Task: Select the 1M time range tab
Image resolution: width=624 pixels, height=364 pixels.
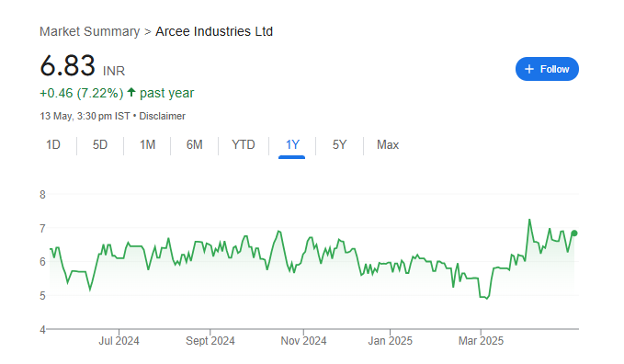Action: [147, 144]
